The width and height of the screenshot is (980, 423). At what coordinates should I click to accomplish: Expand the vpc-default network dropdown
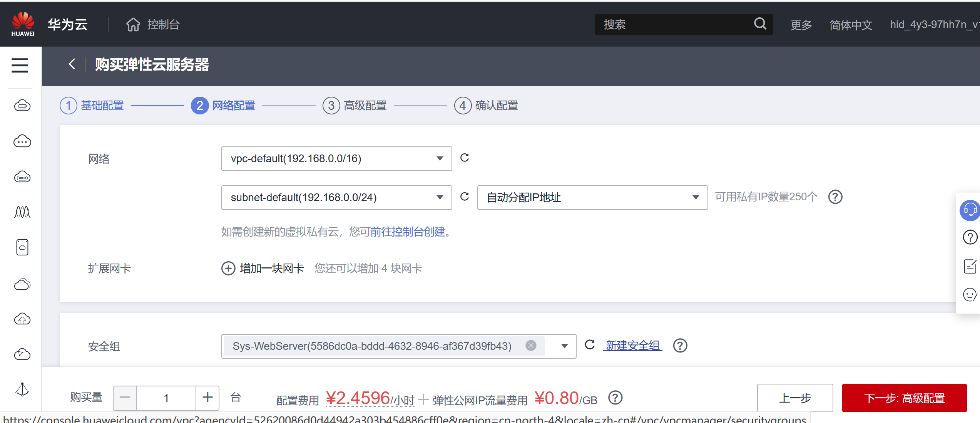440,159
